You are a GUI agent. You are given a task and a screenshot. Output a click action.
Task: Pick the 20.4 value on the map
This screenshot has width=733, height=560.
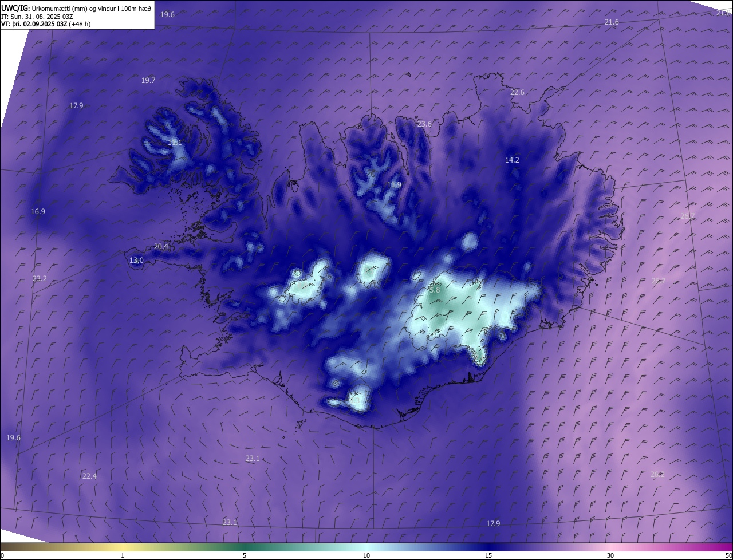point(161,247)
